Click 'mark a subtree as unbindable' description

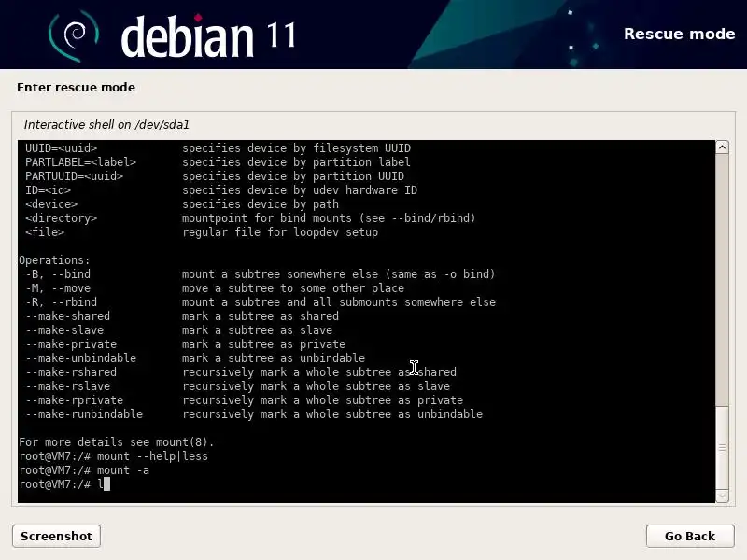(274, 358)
